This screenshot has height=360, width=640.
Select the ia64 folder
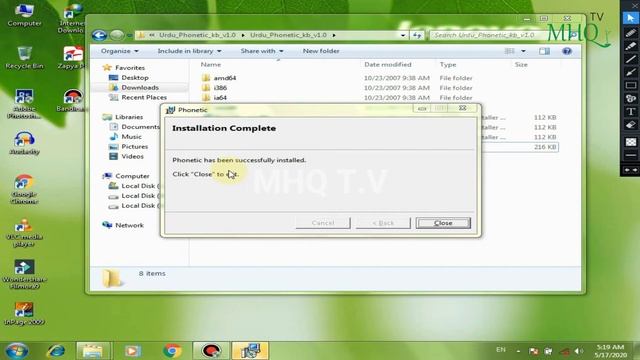(x=220, y=98)
